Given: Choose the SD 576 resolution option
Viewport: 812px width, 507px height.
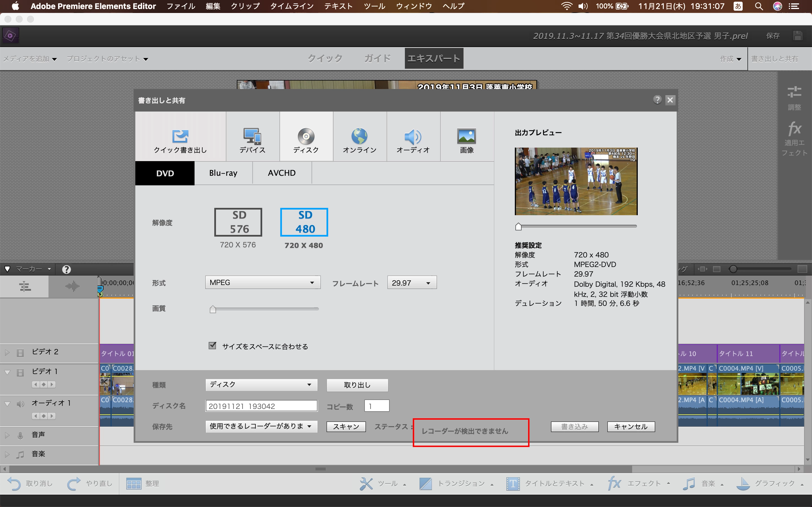Looking at the screenshot, I should pyautogui.click(x=238, y=222).
